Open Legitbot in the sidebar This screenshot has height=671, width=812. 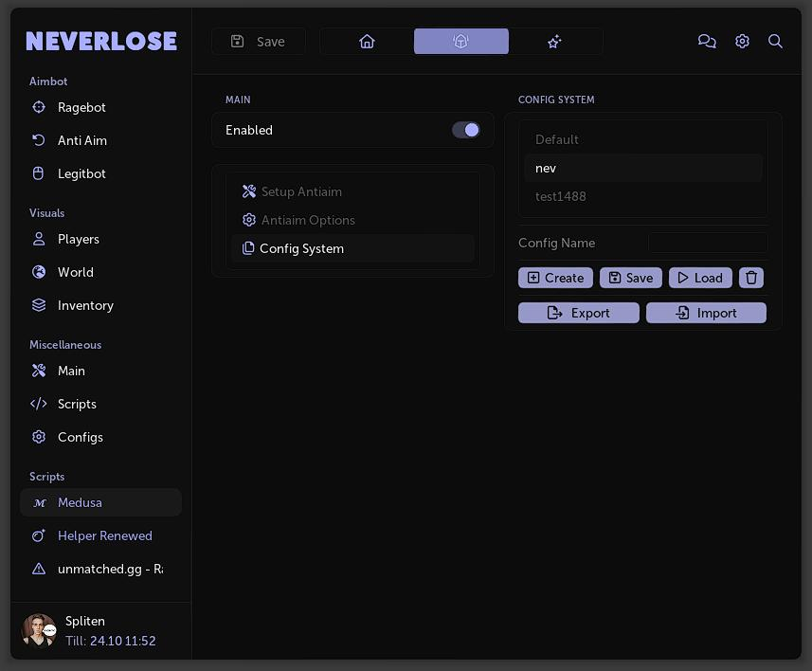click(101, 173)
